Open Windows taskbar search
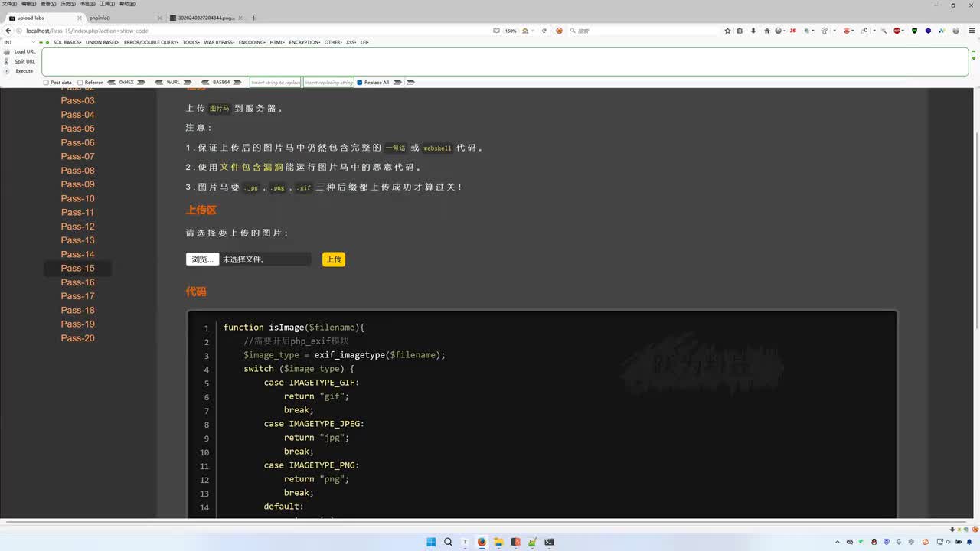The height and width of the screenshot is (551, 980). (448, 542)
